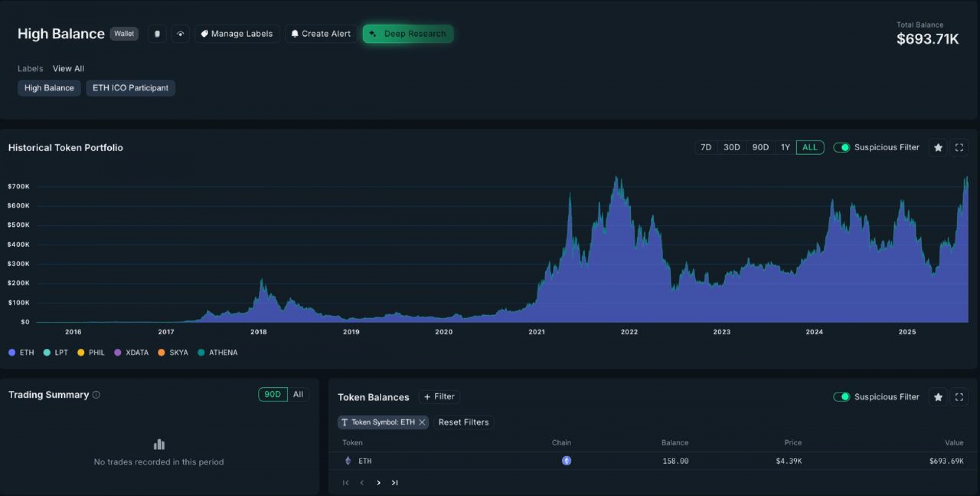The height and width of the screenshot is (496, 980).
Task: Remove the Token Symbol: ETH filter chip
Action: 422,422
